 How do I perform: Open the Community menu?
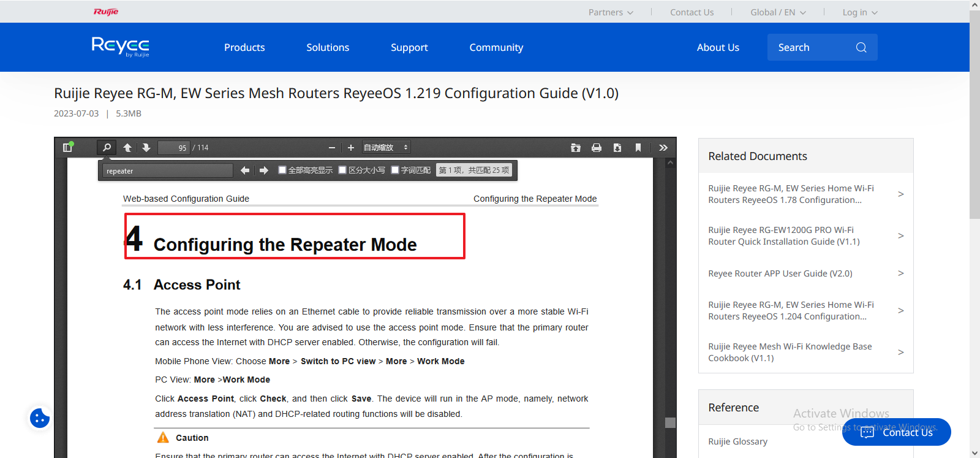[496, 47]
